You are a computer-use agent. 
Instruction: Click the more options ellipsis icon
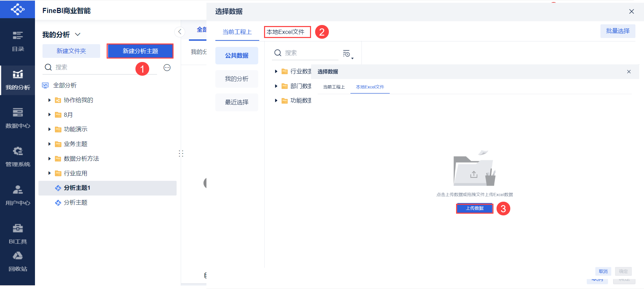coord(167,67)
